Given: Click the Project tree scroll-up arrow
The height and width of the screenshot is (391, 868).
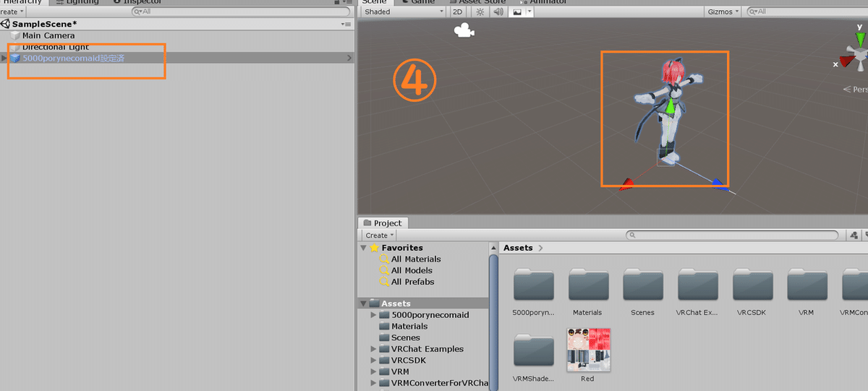Looking at the screenshot, I should (494, 247).
